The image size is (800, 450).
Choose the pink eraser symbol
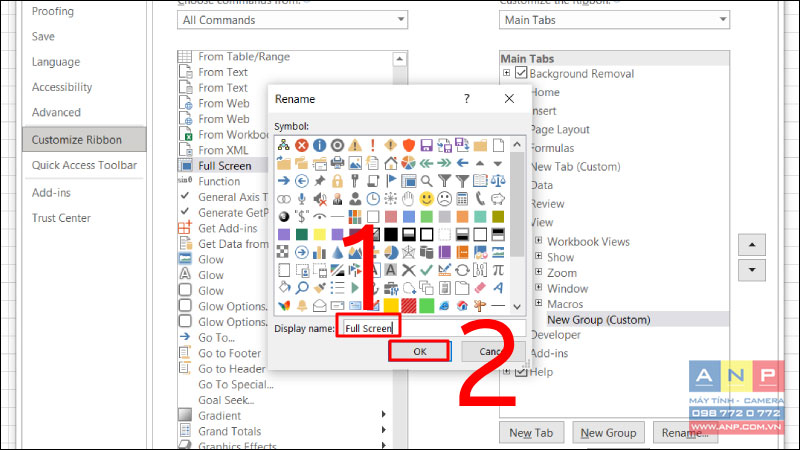480,288
